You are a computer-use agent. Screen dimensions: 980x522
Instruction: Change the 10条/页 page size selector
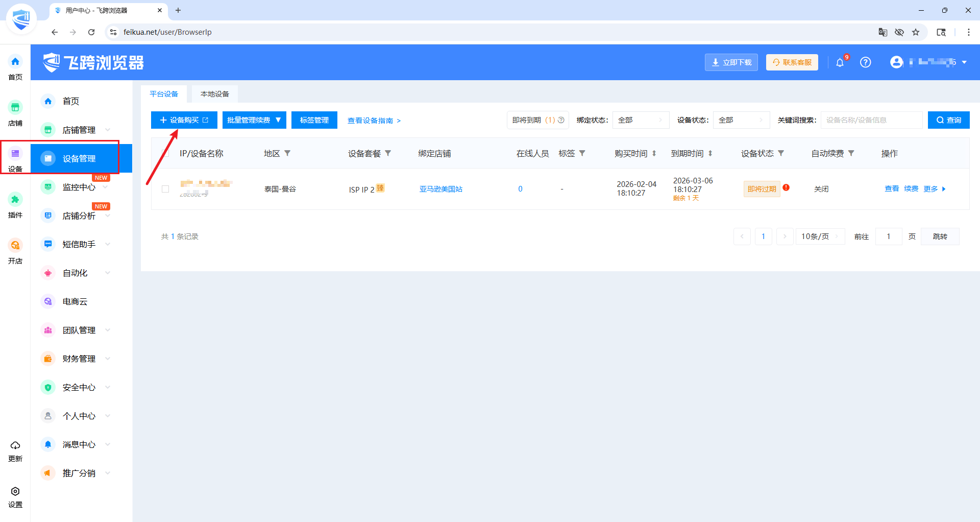coord(820,236)
